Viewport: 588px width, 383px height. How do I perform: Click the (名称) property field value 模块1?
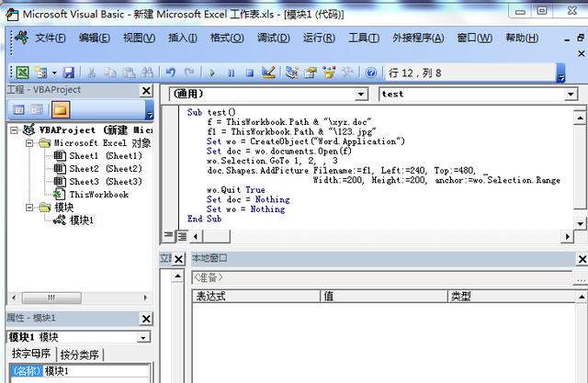[x=96, y=371]
